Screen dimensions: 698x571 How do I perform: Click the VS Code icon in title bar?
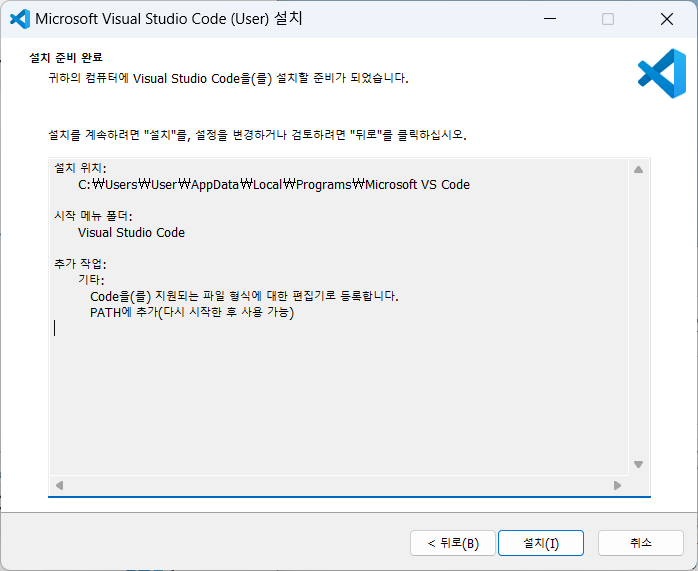coord(20,19)
